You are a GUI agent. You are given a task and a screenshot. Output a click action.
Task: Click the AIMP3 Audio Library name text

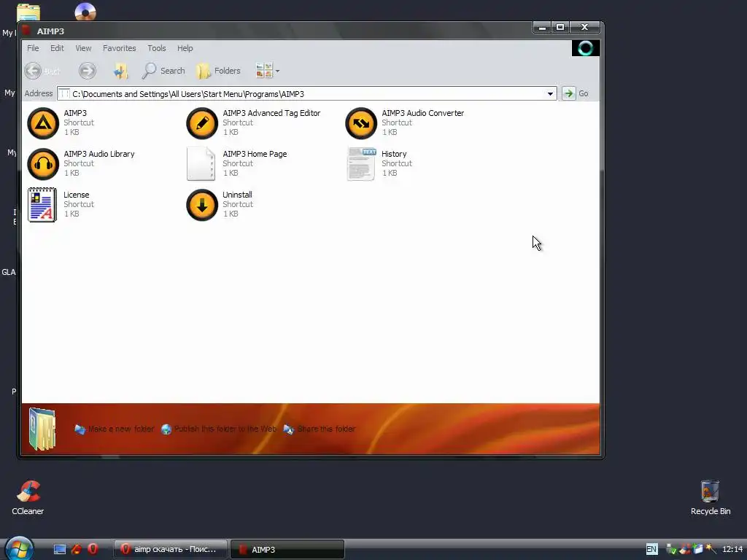[99, 154]
